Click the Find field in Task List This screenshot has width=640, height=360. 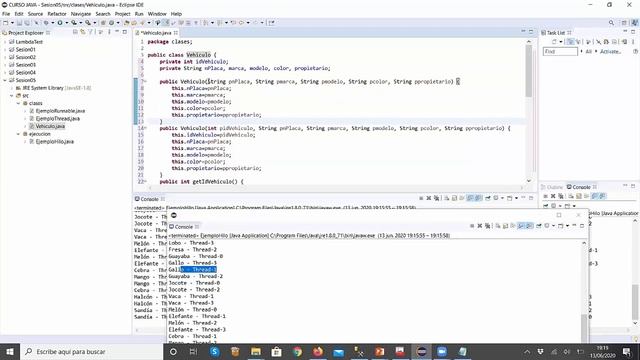(x=560, y=51)
